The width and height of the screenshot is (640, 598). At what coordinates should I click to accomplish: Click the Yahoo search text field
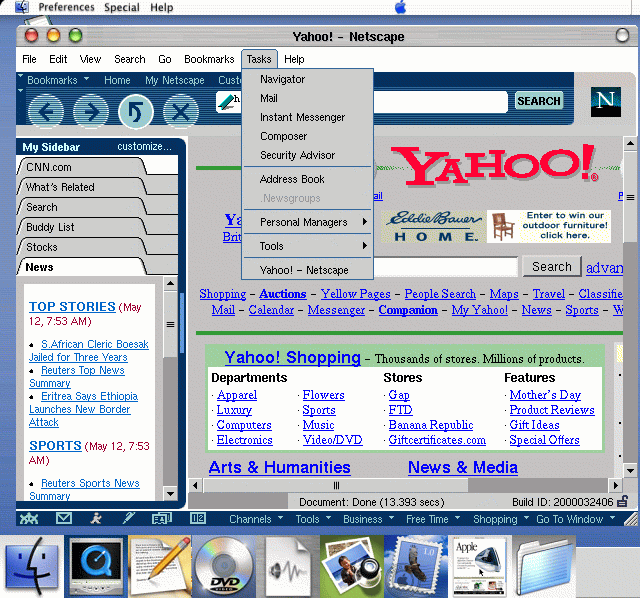click(445, 267)
